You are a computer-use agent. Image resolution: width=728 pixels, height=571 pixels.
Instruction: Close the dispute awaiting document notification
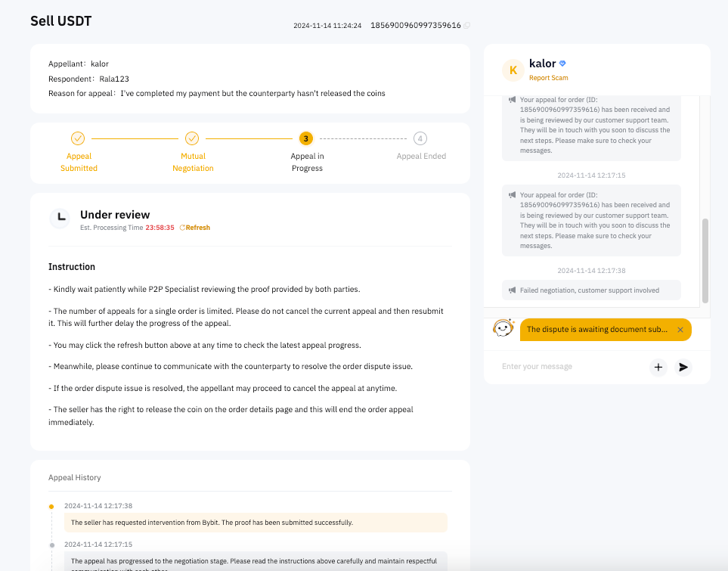[x=680, y=330]
